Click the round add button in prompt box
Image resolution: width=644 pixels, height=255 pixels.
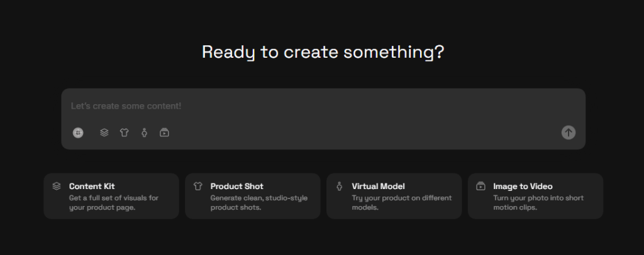[78, 133]
